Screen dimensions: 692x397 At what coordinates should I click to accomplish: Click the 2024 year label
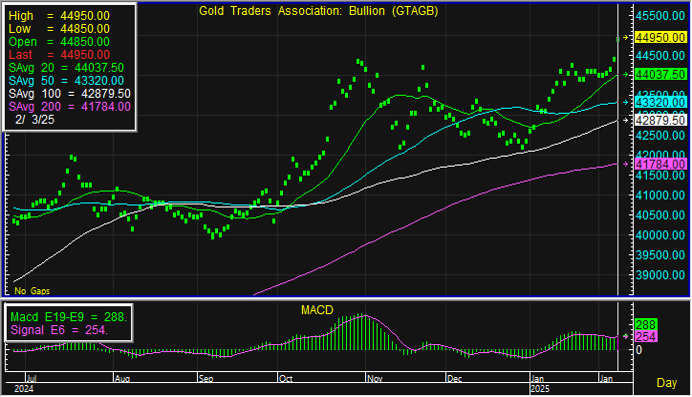pos(24,389)
